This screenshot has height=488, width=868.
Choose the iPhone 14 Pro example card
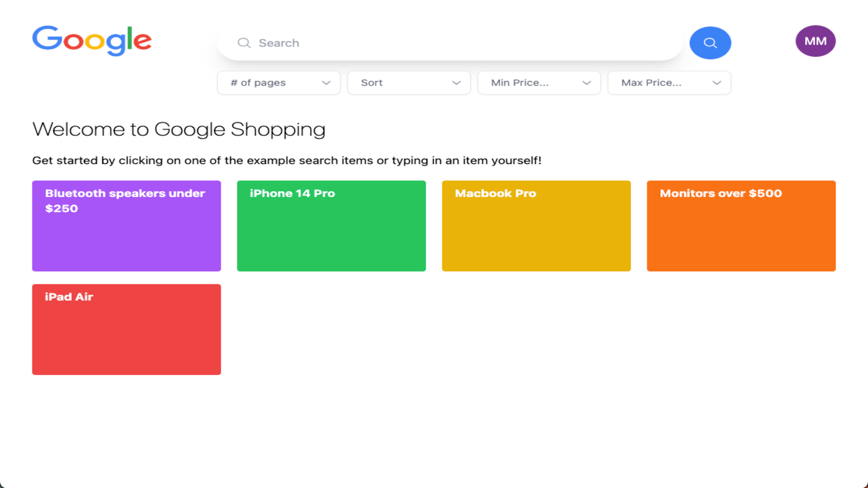click(x=331, y=226)
